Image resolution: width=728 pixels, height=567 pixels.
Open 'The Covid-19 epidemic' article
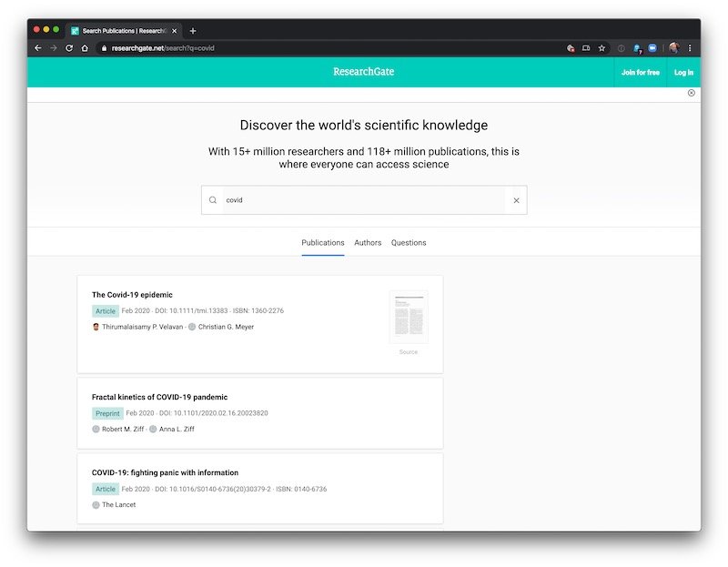click(x=132, y=295)
